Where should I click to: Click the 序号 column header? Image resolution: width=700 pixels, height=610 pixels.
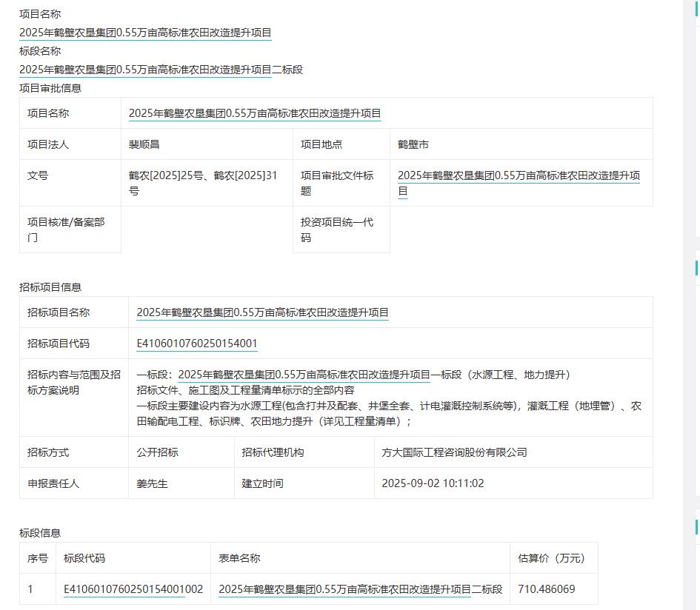(38, 558)
